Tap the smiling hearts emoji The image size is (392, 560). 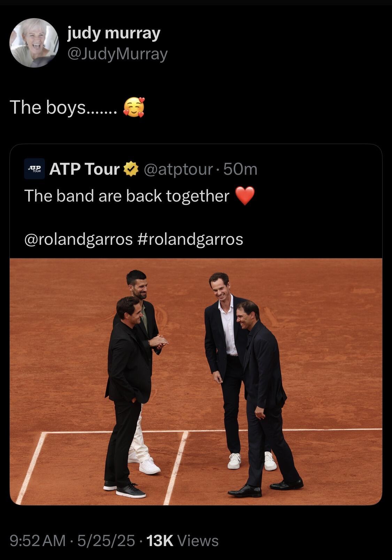[134, 107]
